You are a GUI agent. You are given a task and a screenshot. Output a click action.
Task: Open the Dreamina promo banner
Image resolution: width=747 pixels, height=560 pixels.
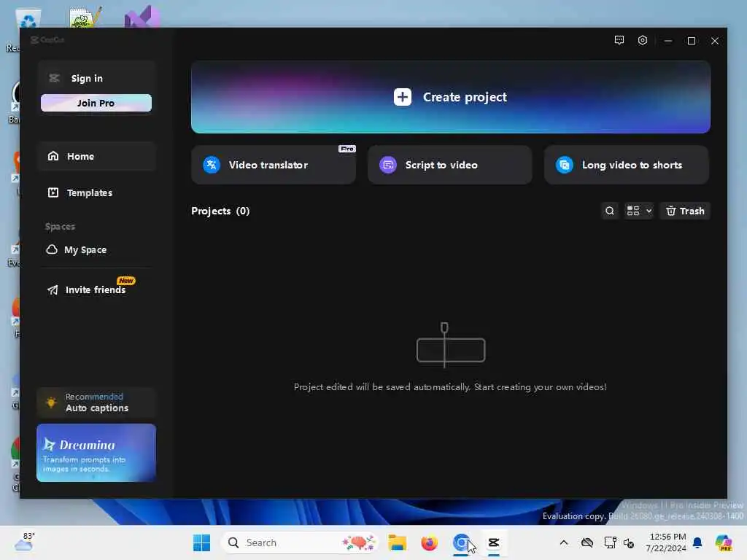tap(96, 453)
